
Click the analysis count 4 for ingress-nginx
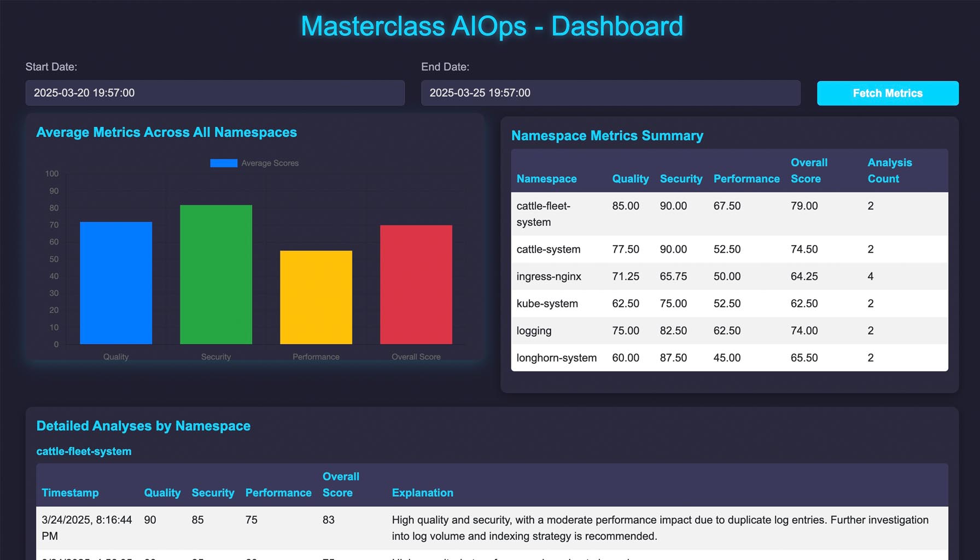871,277
